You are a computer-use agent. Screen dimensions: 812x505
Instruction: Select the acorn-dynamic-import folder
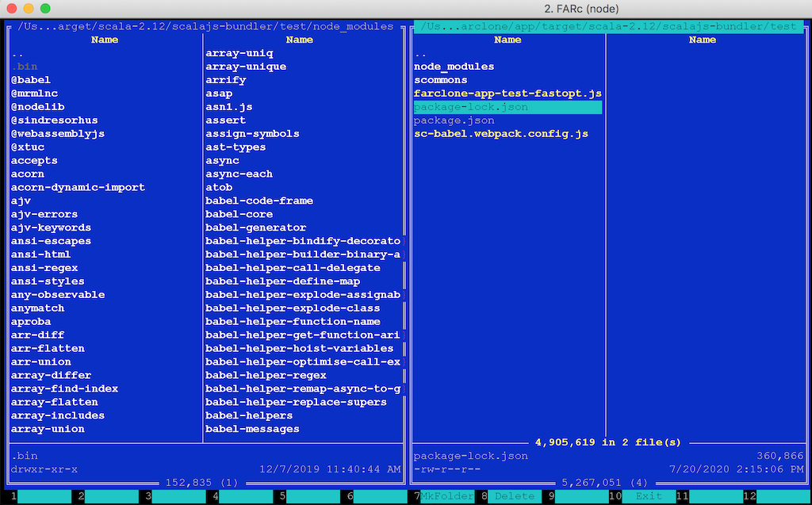[x=79, y=187]
